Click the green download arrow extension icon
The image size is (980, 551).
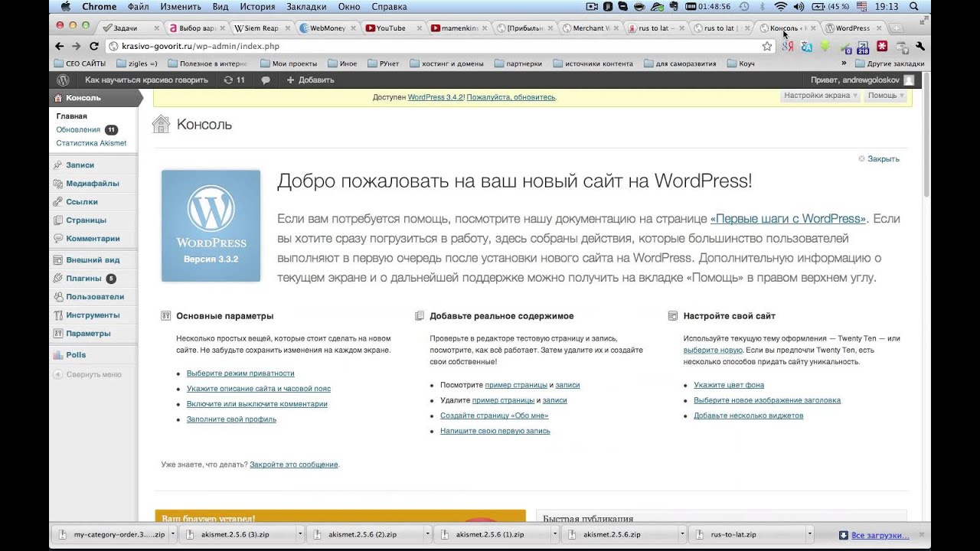tap(825, 46)
